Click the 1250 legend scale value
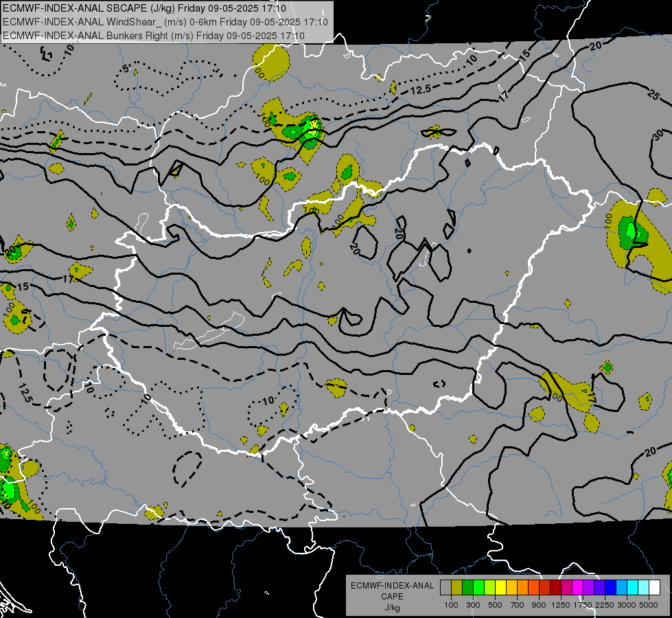The height and width of the screenshot is (618, 672). 561,605
